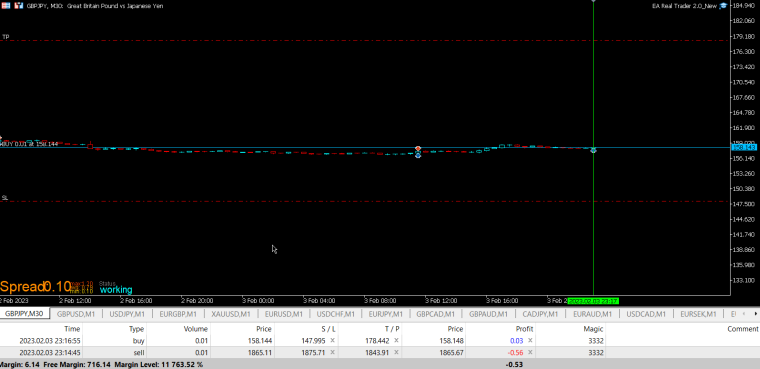Click the total profit -0.53 in summary row
This screenshot has width=760, height=369.
515,364
